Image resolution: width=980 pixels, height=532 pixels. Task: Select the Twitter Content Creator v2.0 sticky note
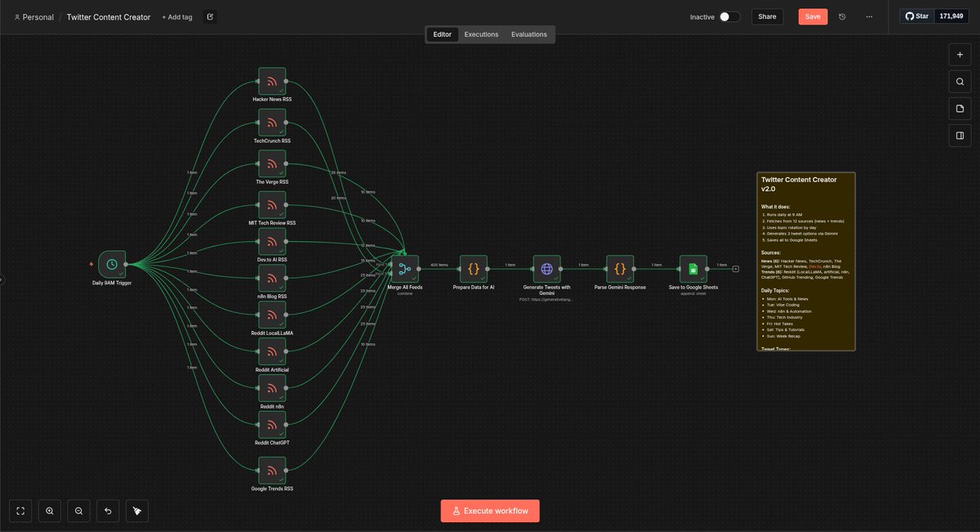806,262
